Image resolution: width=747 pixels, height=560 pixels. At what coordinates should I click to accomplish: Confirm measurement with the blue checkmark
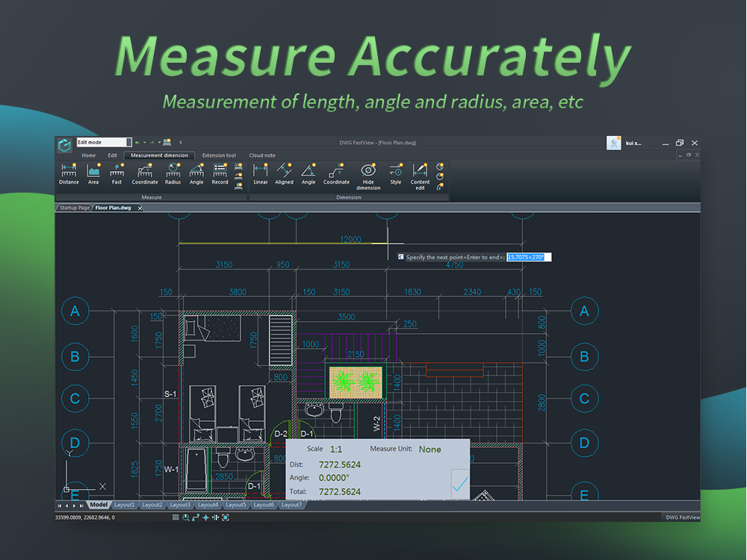[x=460, y=483]
